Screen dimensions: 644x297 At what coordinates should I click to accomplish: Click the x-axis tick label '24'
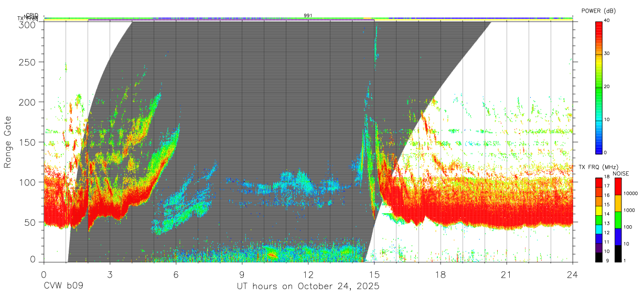tap(572, 274)
